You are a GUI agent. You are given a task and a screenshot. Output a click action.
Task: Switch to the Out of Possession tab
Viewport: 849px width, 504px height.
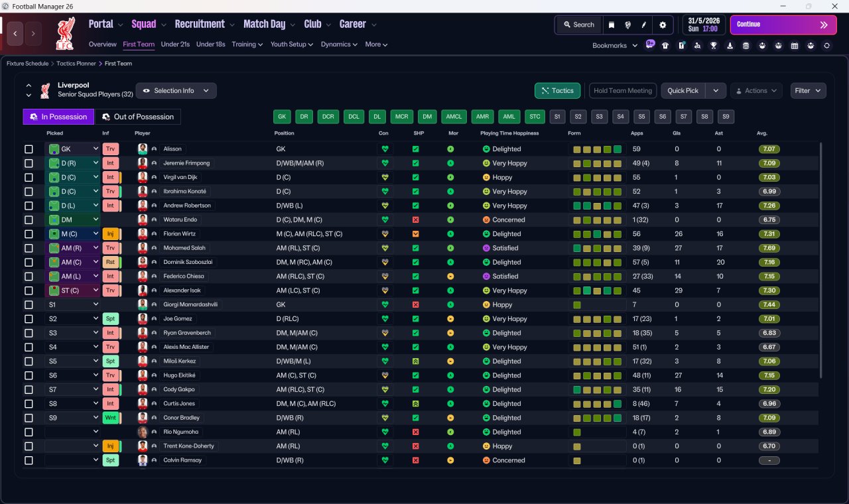(x=138, y=117)
